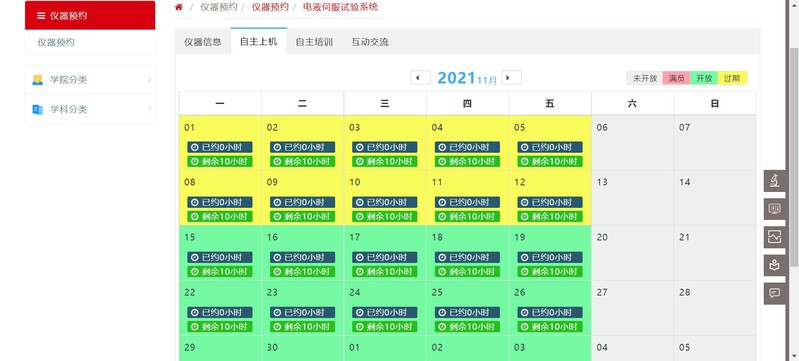Click the home icon in breadcrumb
The image size is (799, 361).
[178, 7]
